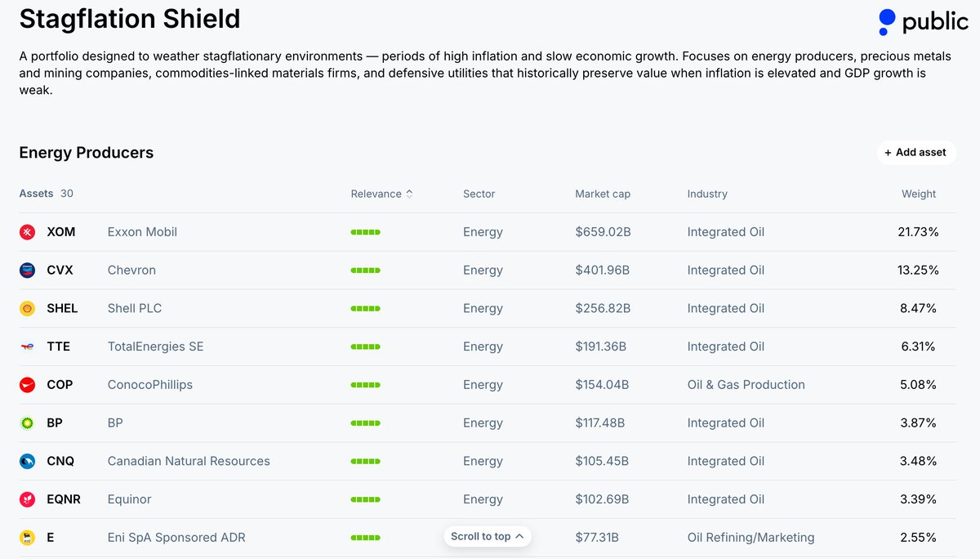
Task: Click BP's relevance bar indicator
Action: point(366,423)
